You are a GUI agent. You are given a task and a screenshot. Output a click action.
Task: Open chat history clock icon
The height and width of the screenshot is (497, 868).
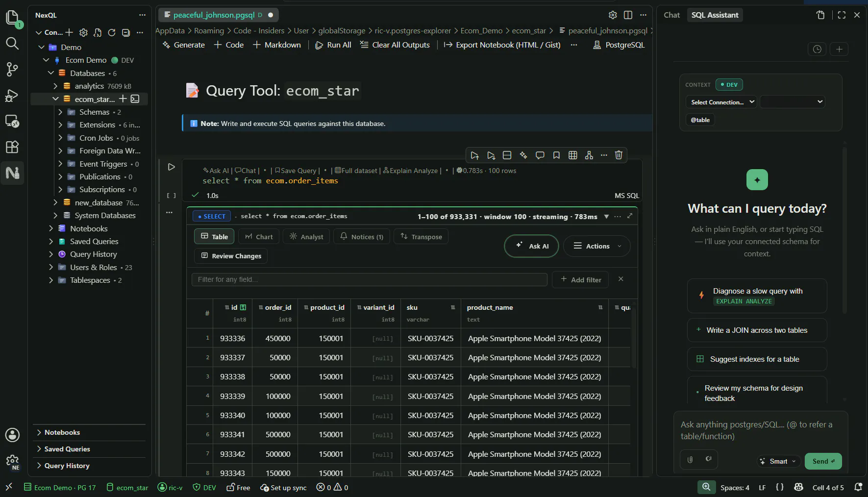click(x=817, y=49)
